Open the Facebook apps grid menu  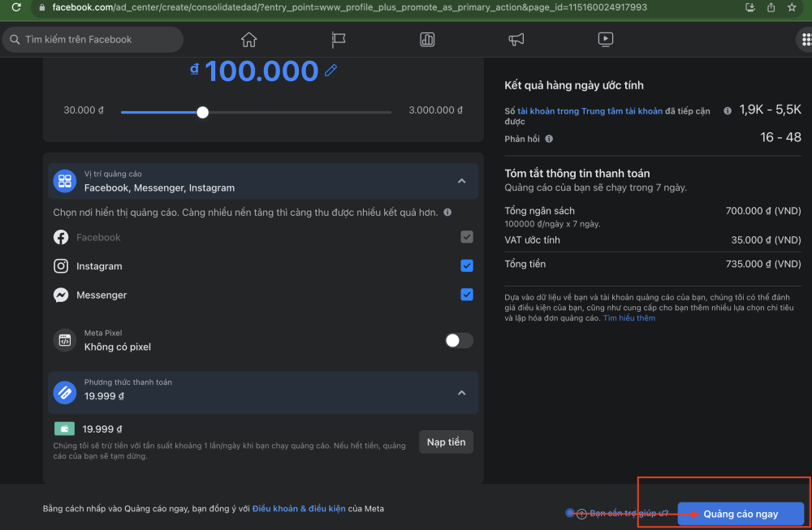point(806,39)
